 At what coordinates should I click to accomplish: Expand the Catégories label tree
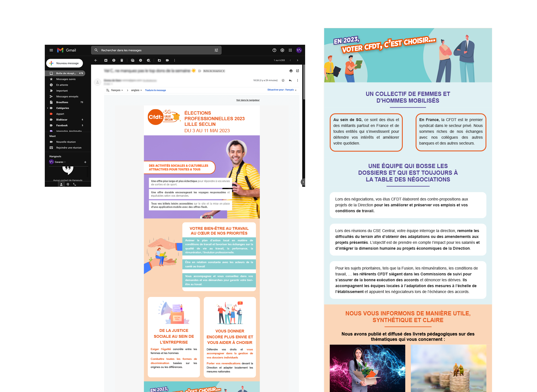click(48, 108)
